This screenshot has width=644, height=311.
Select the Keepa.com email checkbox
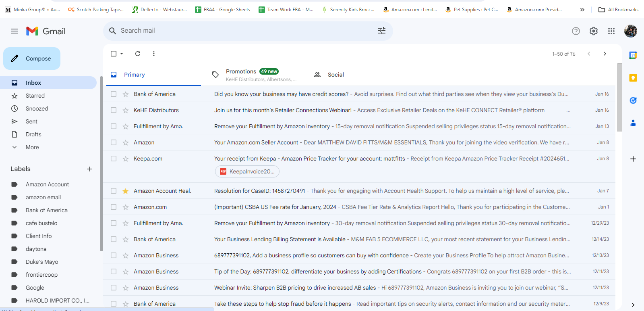pos(114,159)
